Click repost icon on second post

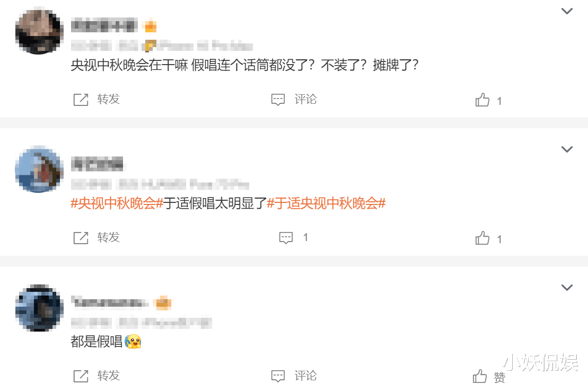pyautogui.click(x=81, y=238)
